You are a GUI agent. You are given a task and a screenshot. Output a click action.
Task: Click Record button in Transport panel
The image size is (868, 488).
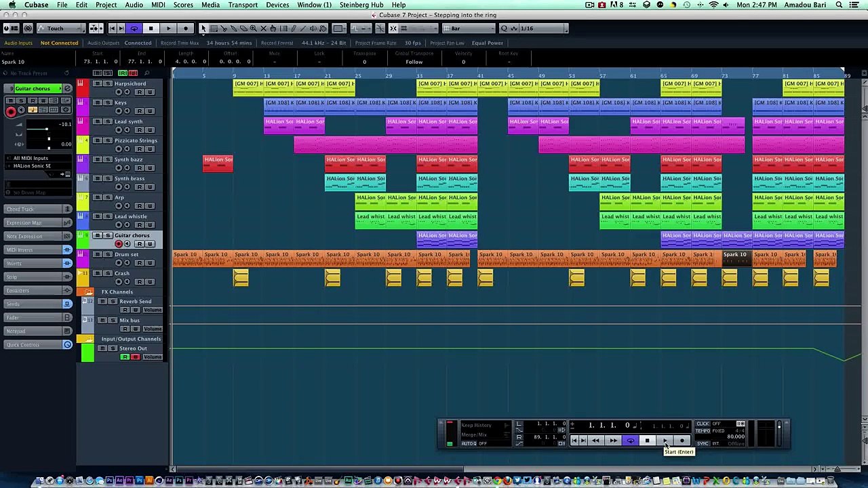[x=682, y=441]
